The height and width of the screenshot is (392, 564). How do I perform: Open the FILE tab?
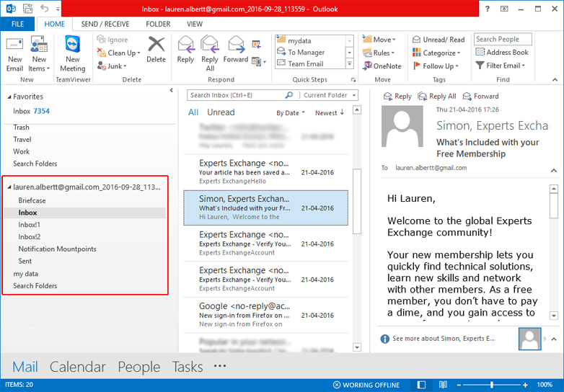click(x=17, y=24)
